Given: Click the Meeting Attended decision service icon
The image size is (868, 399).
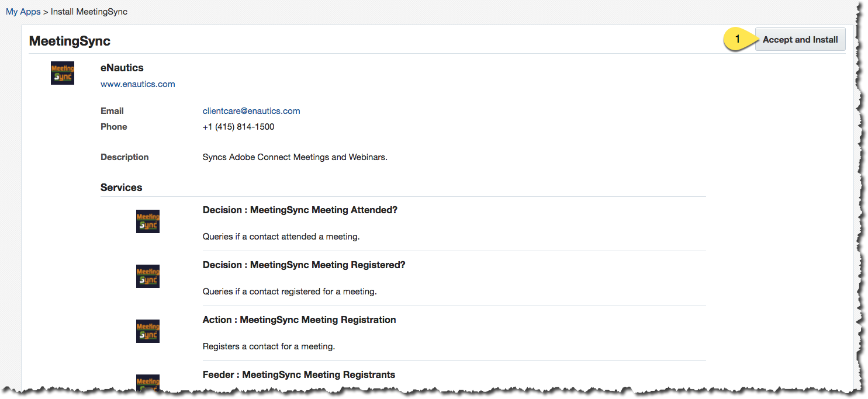Looking at the screenshot, I should 148,221.
